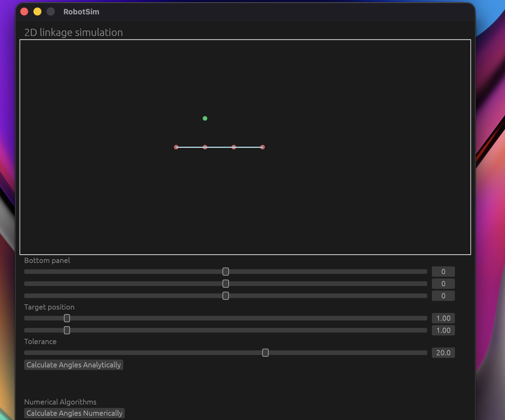Screen dimensions: 505x420
Task: Close the RobotSim window
Action: (x=24, y=12)
